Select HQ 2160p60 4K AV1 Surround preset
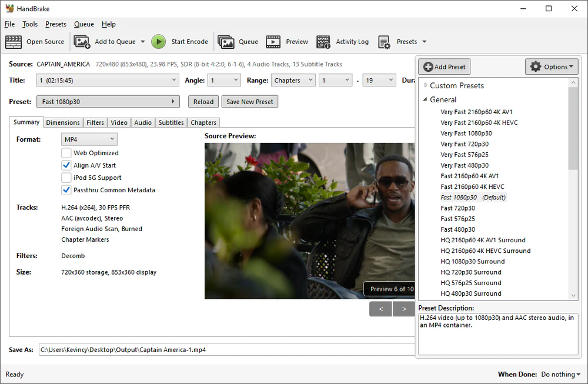Viewport: 588px width, 384px height. [x=483, y=240]
